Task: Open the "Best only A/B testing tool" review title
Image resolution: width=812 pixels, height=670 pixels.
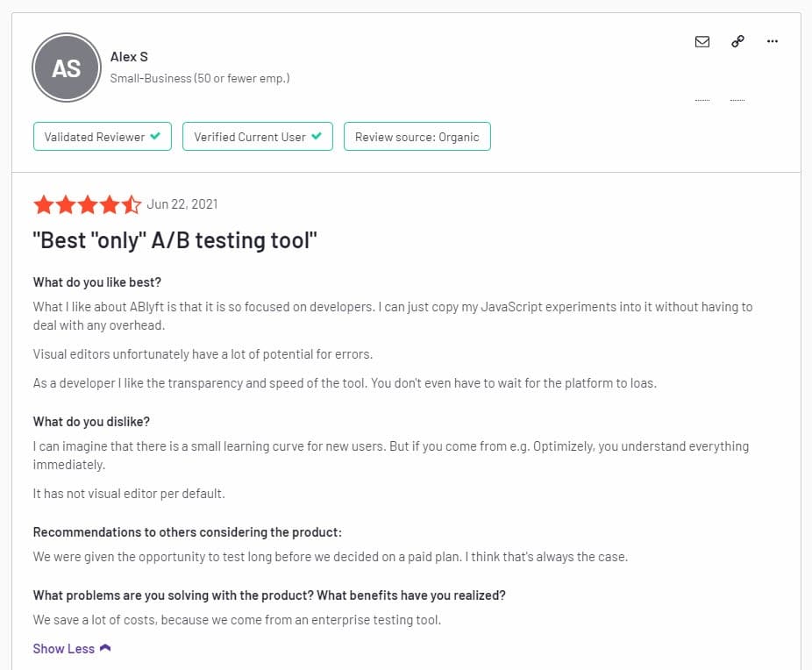Action: (175, 240)
